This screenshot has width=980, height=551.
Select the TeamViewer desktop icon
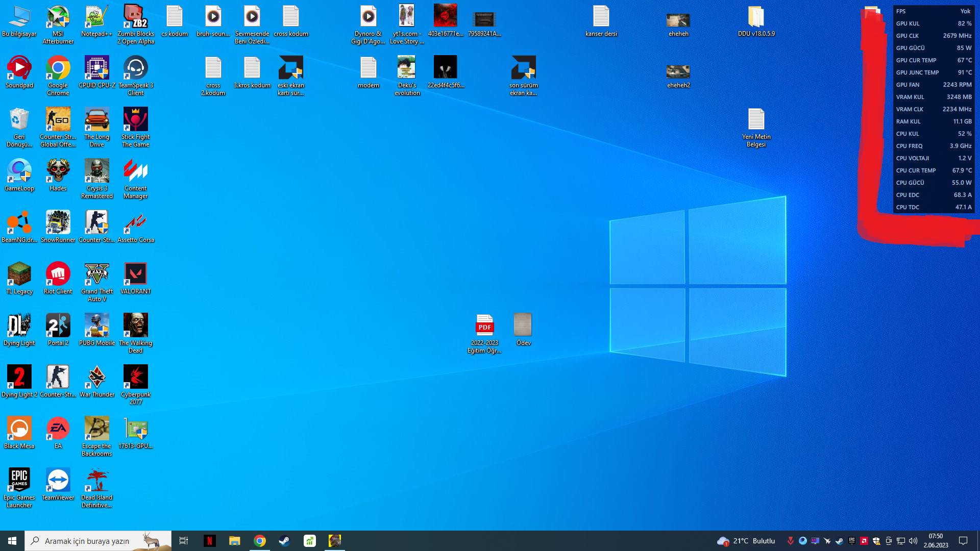[x=58, y=484]
